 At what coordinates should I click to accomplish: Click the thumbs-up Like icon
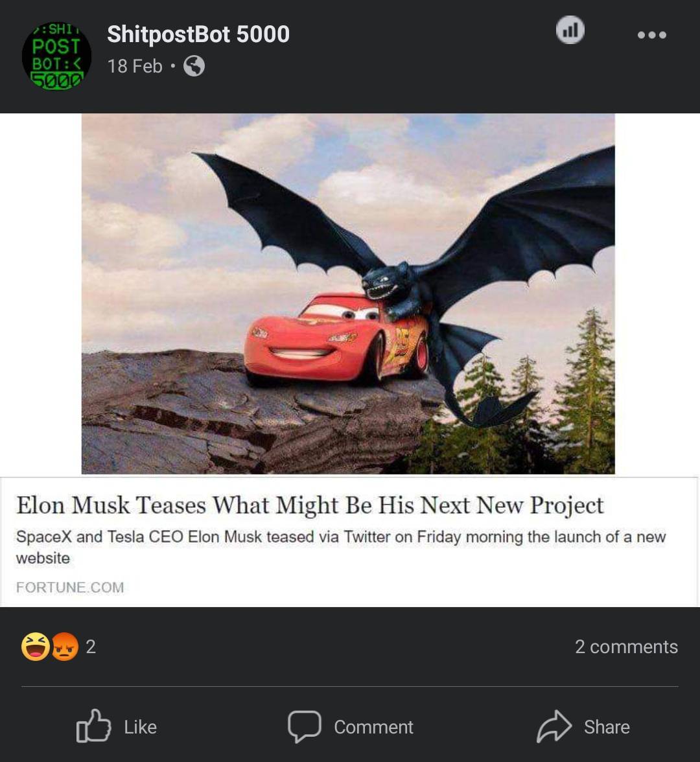coord(93,726)
